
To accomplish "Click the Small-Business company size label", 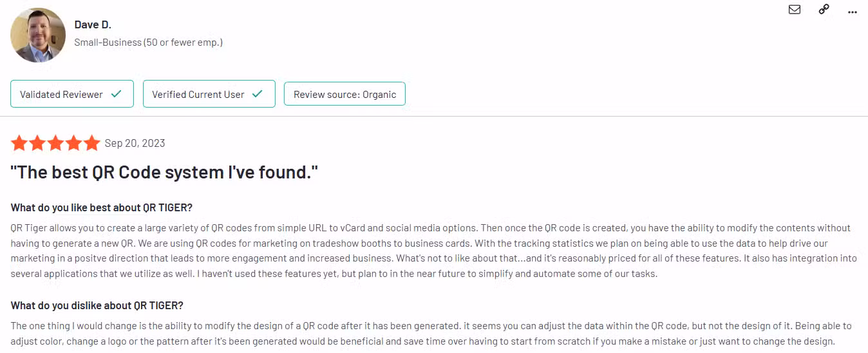I will (x=148, y=43).
